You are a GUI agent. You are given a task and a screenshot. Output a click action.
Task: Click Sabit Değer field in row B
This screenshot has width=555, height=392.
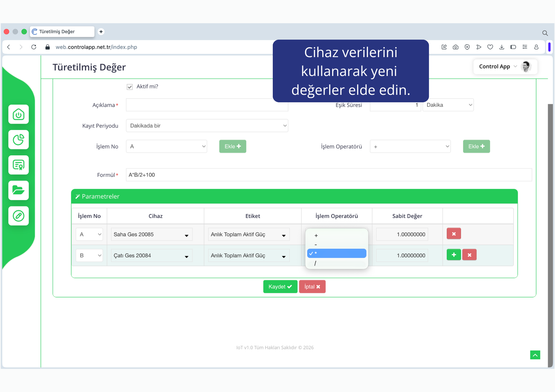tap(402, 255)
